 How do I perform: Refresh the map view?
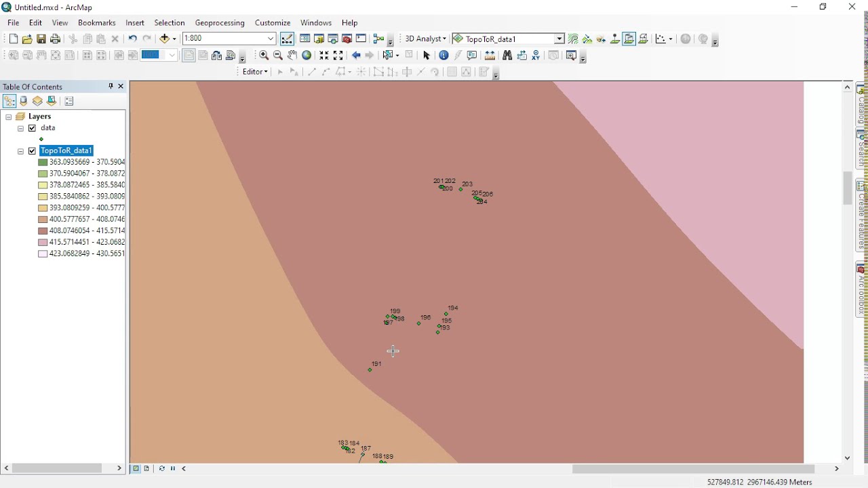tap(161, 468)
